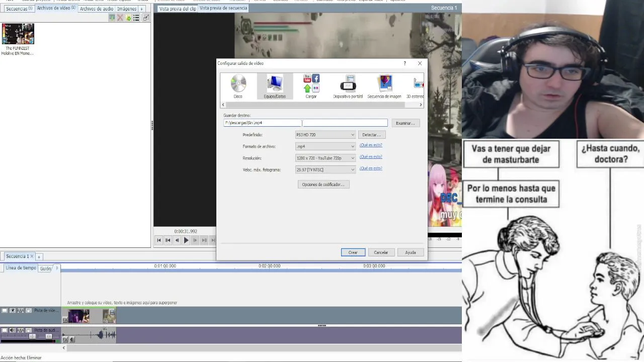This screenshot has width=644, height=362.
Task: Play the sequence preview
Action: pos(186,240)
